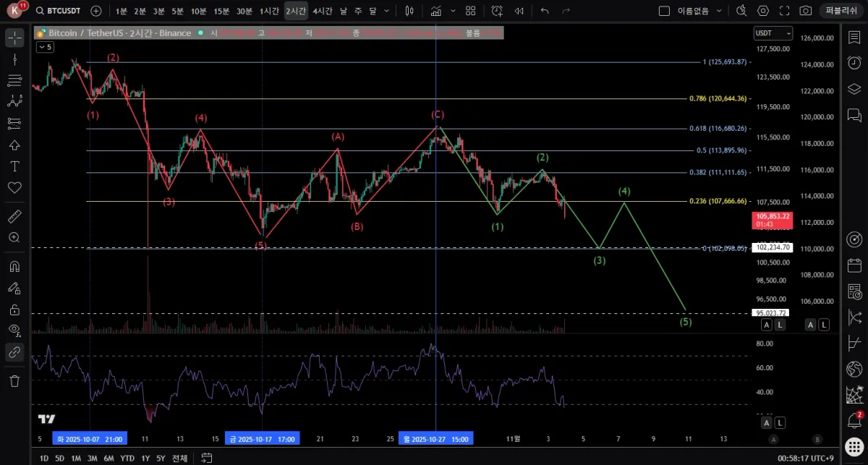Open the 이름없음 layout name menu

tap(700, 11)
